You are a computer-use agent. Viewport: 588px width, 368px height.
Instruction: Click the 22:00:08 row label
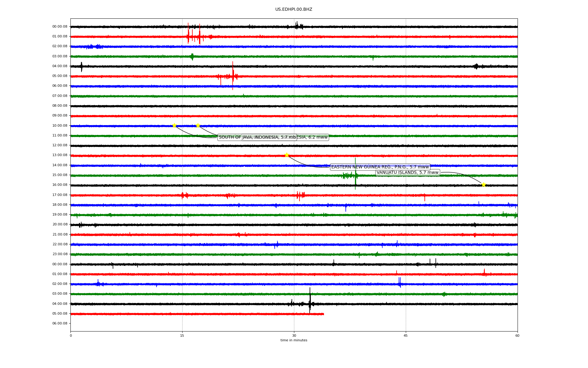[60, 244]
